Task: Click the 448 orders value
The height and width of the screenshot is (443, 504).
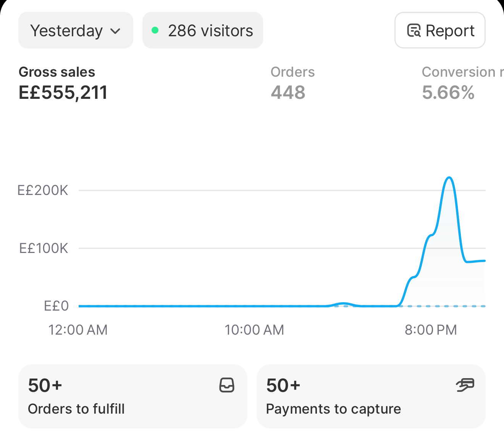Action: [288, 92]
